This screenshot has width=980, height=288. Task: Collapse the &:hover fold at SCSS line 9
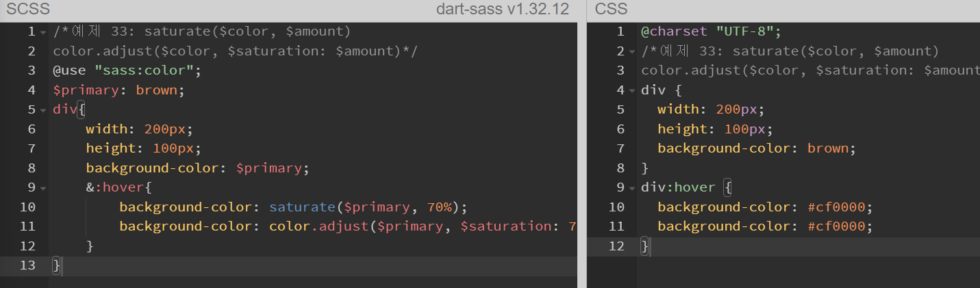pyautogui.click(x=42, y=188)
